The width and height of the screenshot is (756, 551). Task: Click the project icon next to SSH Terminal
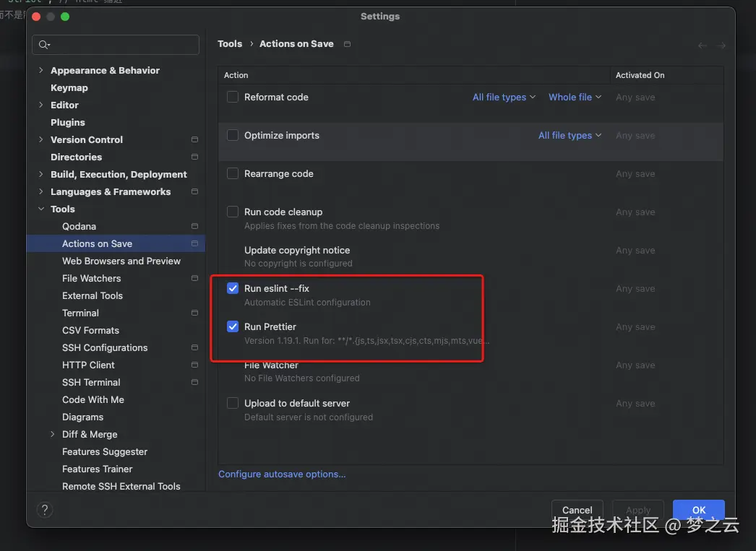pos(195,383)
